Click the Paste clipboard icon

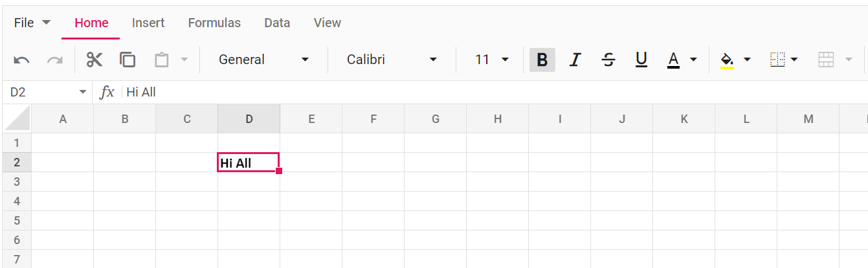161,60
